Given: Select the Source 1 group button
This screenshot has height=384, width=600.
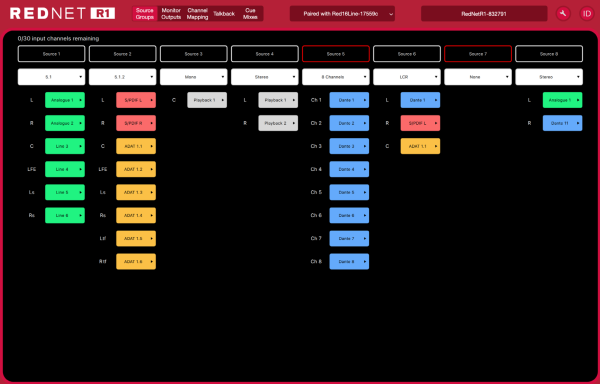Looking at the screenshot, I should pyautogui.click(x=51, y=54).
